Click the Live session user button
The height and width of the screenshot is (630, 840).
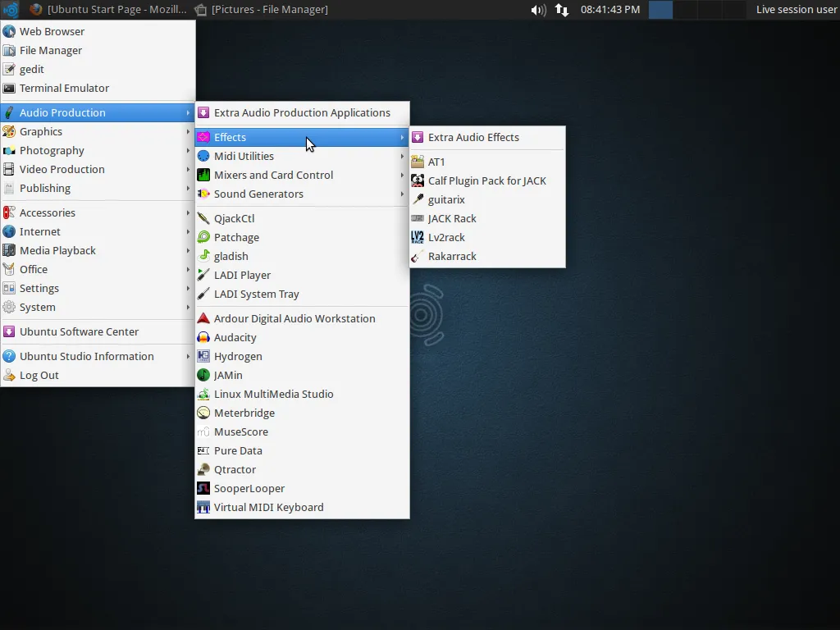796,9
